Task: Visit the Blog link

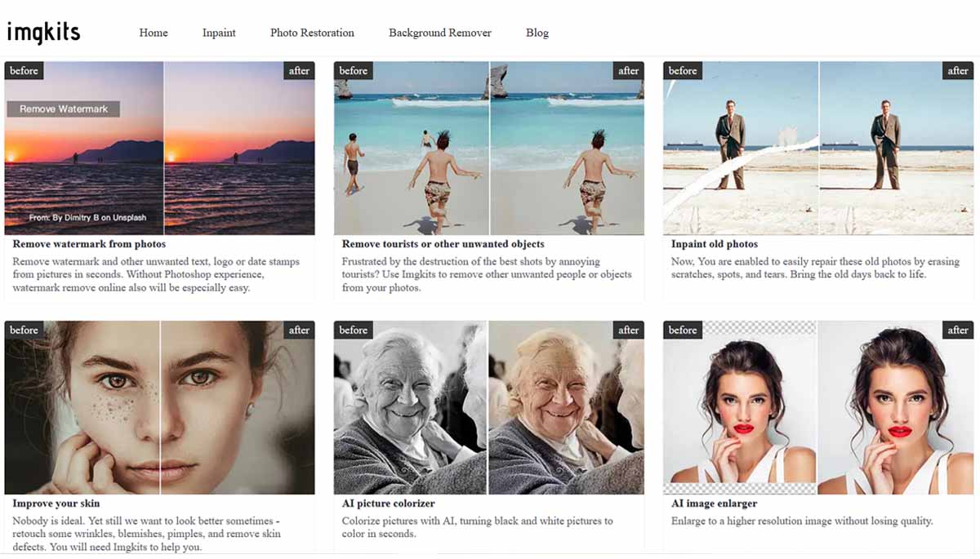Action: click(537, 33)
